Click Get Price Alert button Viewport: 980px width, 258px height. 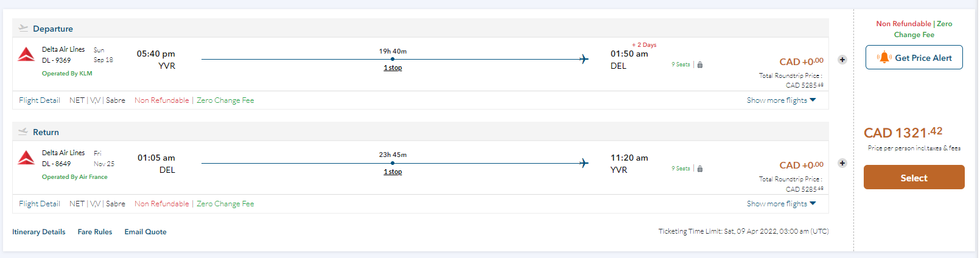coord(914,58)
